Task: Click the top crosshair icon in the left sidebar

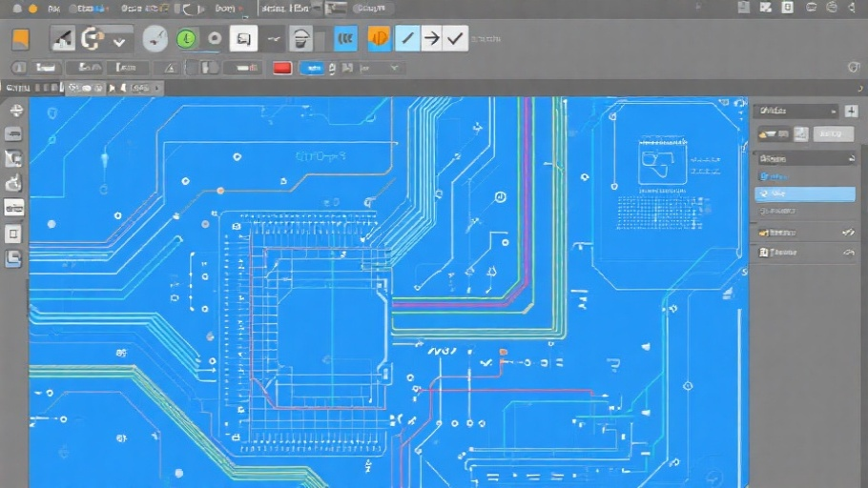Action: click(15, 110)
